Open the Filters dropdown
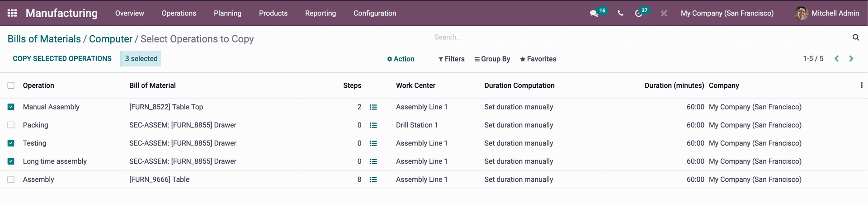Viewport: 868px width, 203px height. coord(451,59)
